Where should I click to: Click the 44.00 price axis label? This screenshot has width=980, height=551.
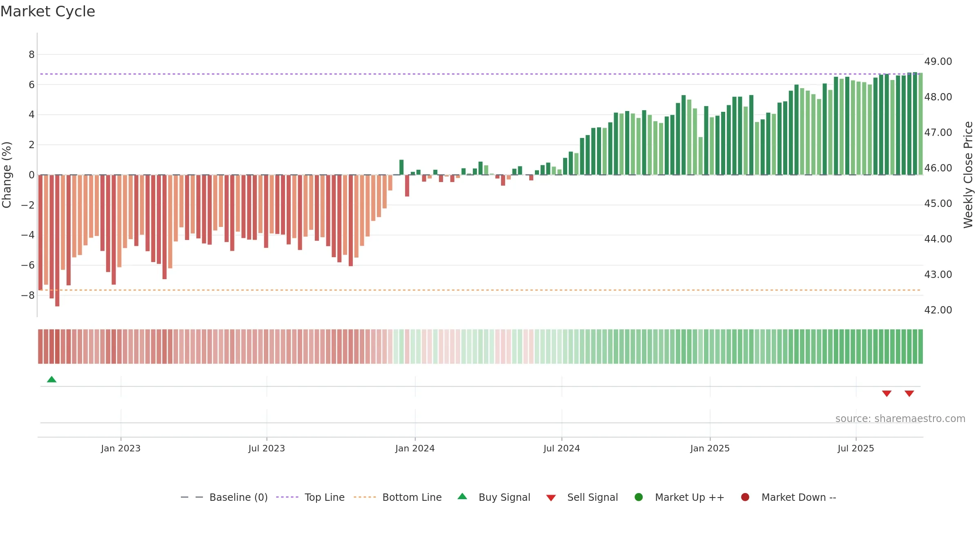pyautogui.click(x=938, y=239)
